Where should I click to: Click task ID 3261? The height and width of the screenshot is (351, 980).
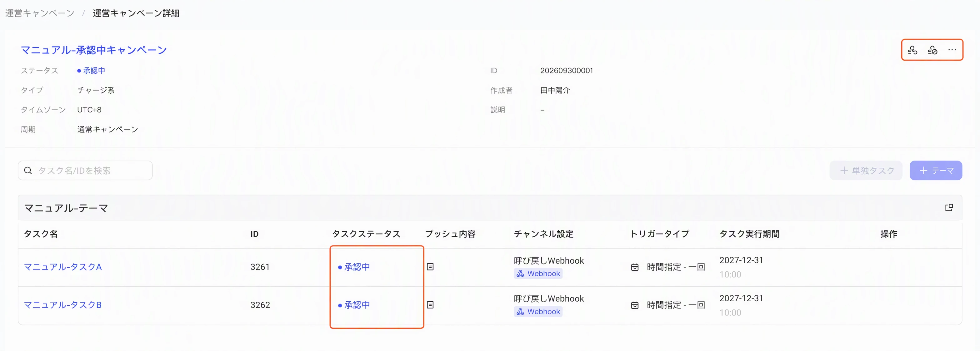(260, 267)
